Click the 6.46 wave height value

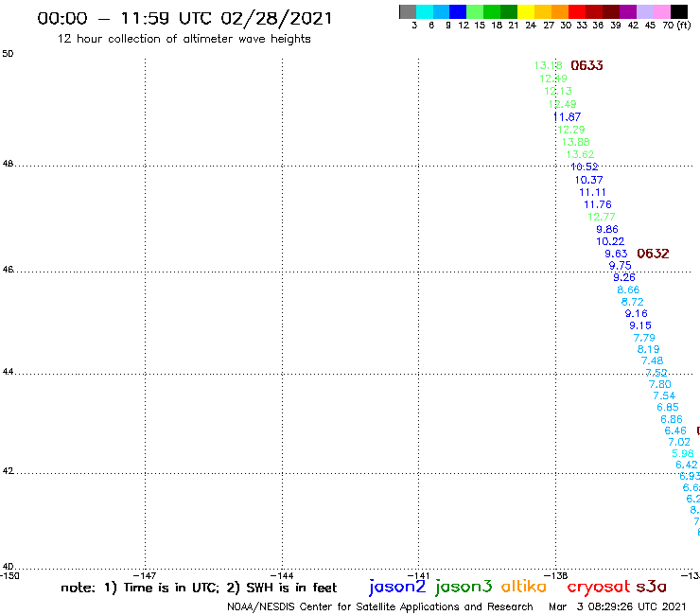coord(675,431)
